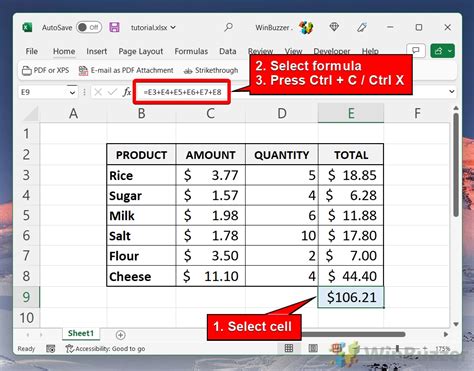Click the $ 18.85 total cell
Image resolution: width=474 pixels, height=371 pixels.
(351, 175)
